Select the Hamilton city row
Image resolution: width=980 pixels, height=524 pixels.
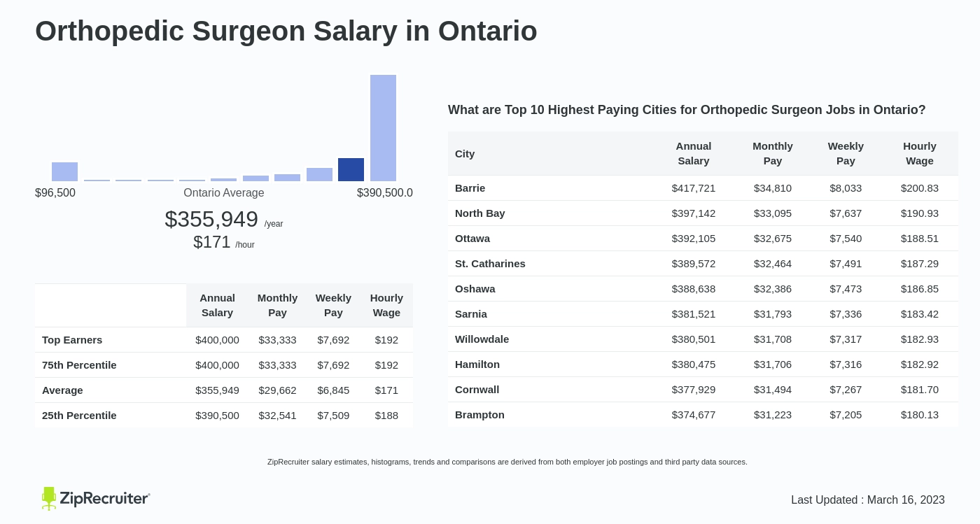tap(703, 364)
